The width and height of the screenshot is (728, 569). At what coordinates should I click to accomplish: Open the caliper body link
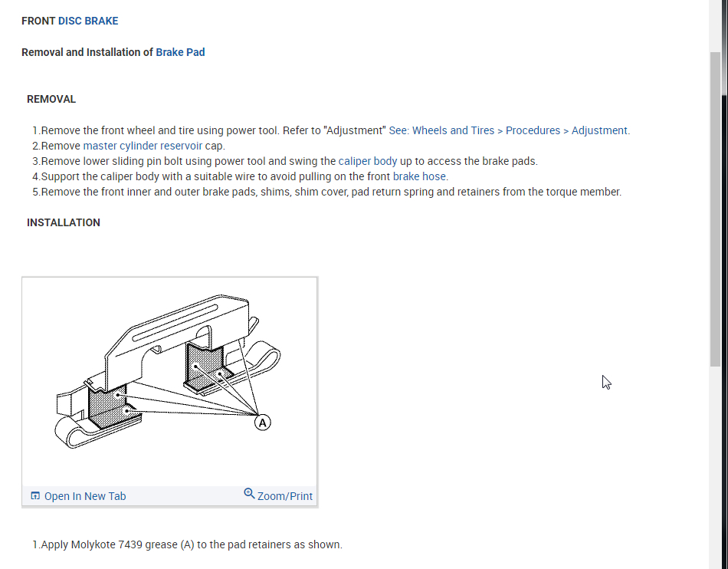tap(368, 161)
